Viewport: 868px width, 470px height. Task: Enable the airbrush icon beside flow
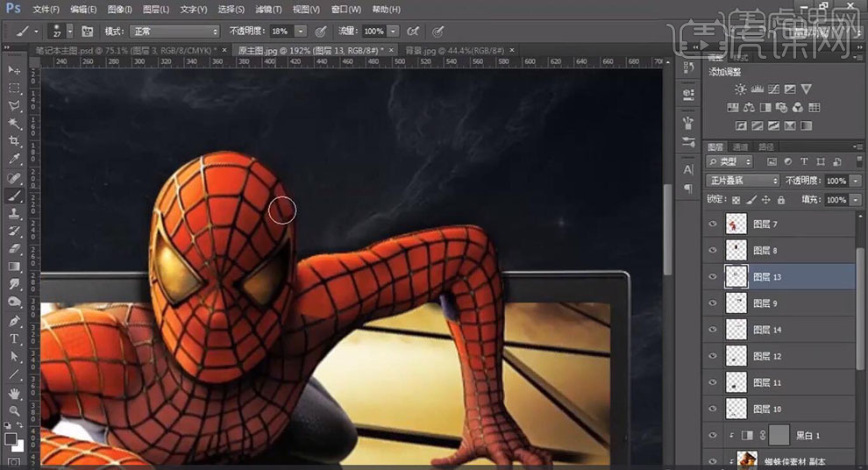pos(412,32)
